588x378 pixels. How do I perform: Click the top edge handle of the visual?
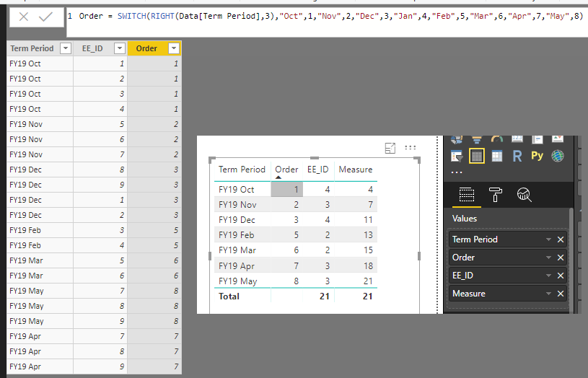tap(315, 158)
